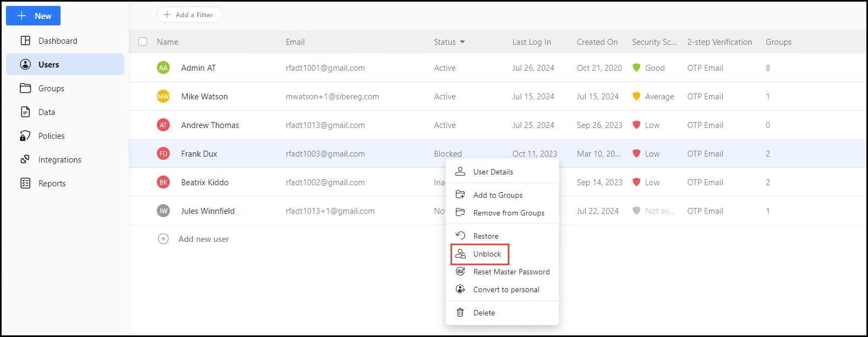The width and height of the screenshot is (868, 337).
Task: Click the Dashboard icon in sidebar
Action: coord(25,41)
